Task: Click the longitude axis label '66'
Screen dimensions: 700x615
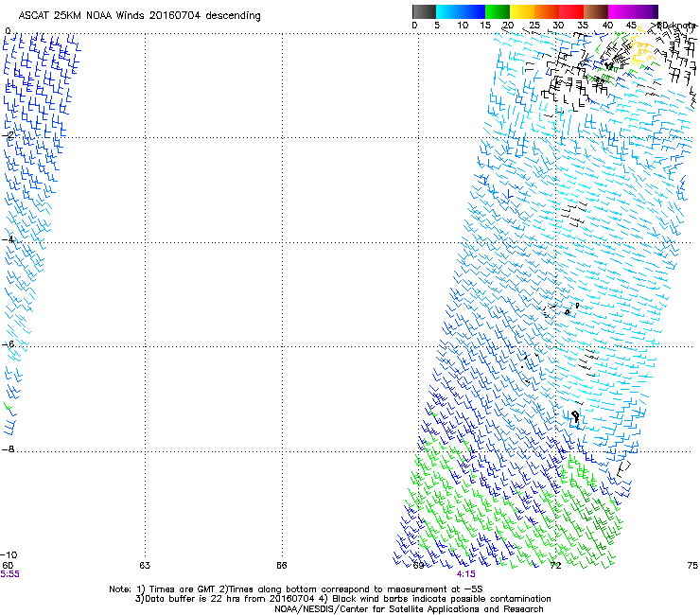Action: pyautogui.click(x=281, y=566)
